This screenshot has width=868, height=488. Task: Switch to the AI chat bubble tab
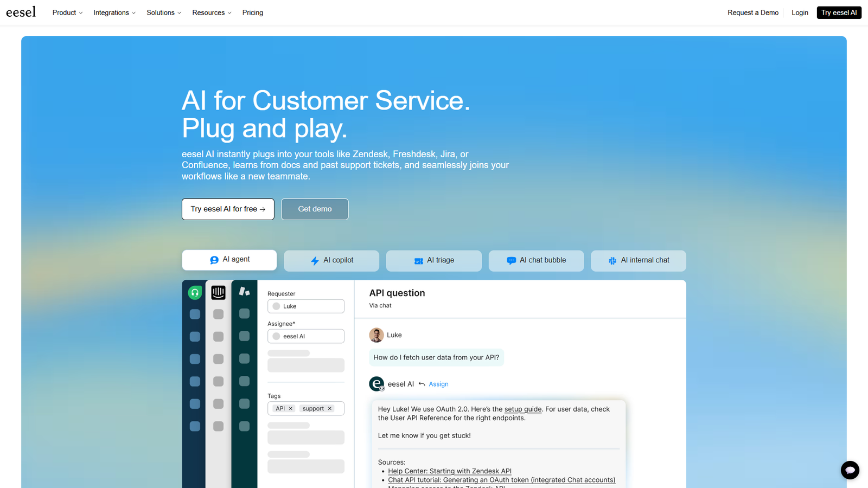pyautogui.click(x=536, y=260)
